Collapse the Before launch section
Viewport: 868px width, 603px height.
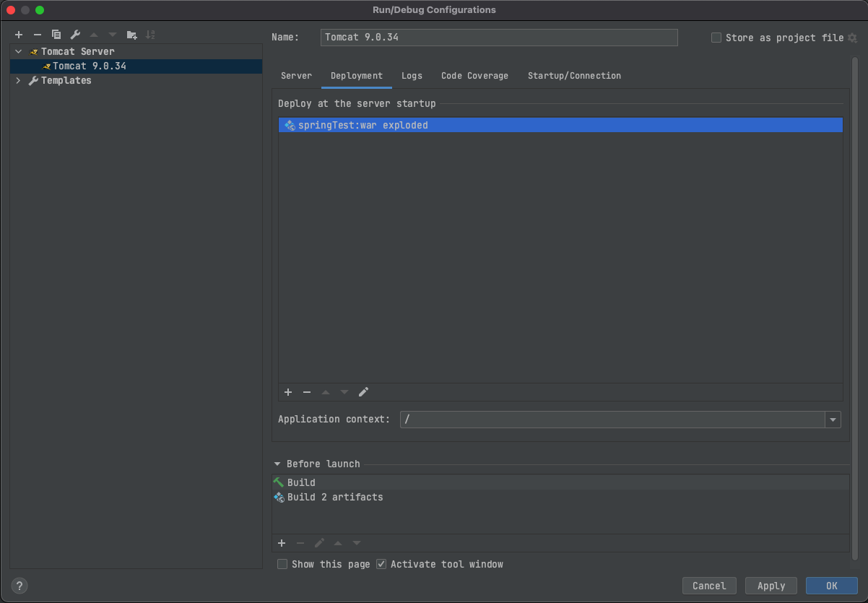tap(277, 464)
